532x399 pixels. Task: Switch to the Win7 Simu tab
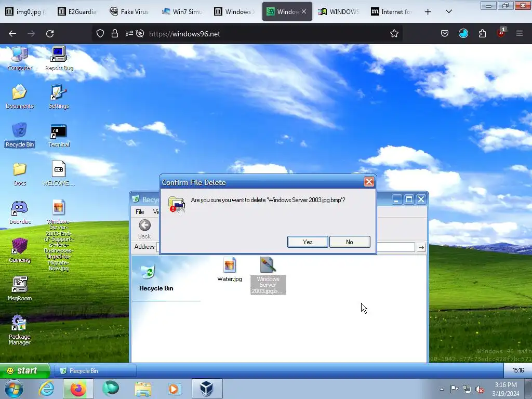(182, 12)
